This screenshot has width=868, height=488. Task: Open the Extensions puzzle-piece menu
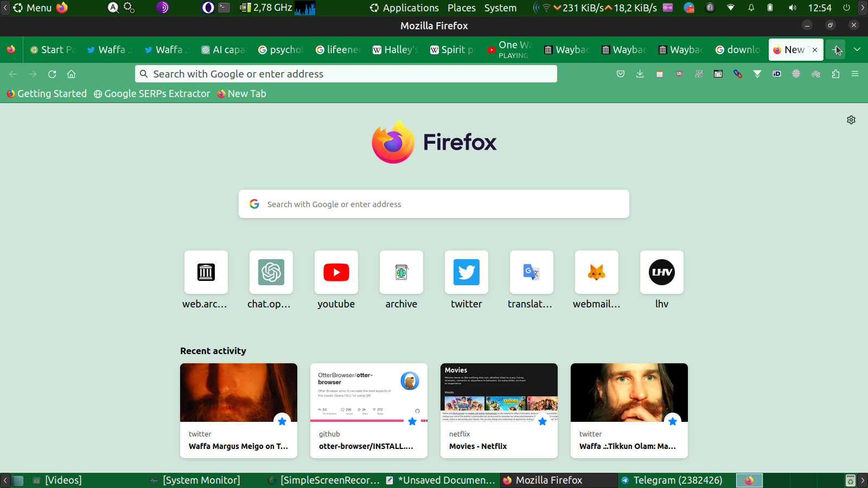(x=835, y=74)
